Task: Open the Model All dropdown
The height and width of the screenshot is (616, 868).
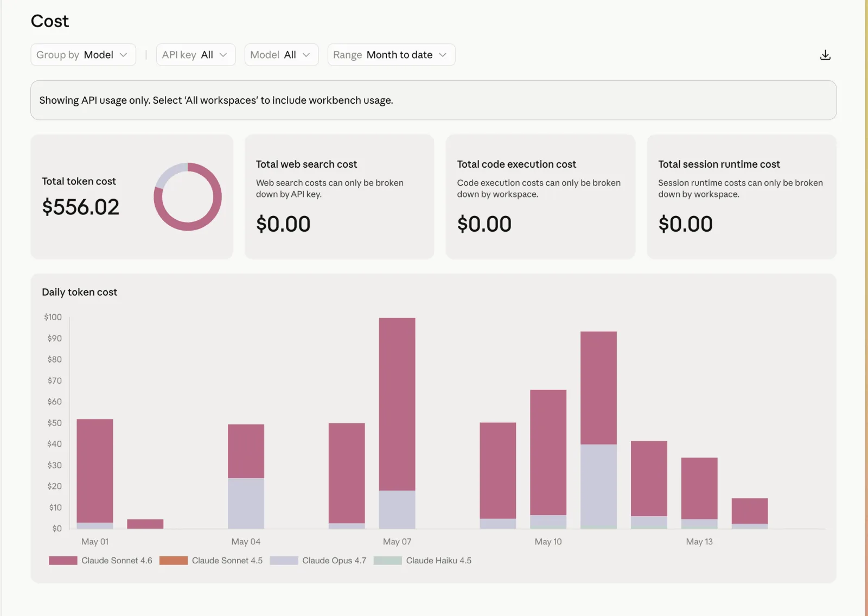Action: coord(282,55)
